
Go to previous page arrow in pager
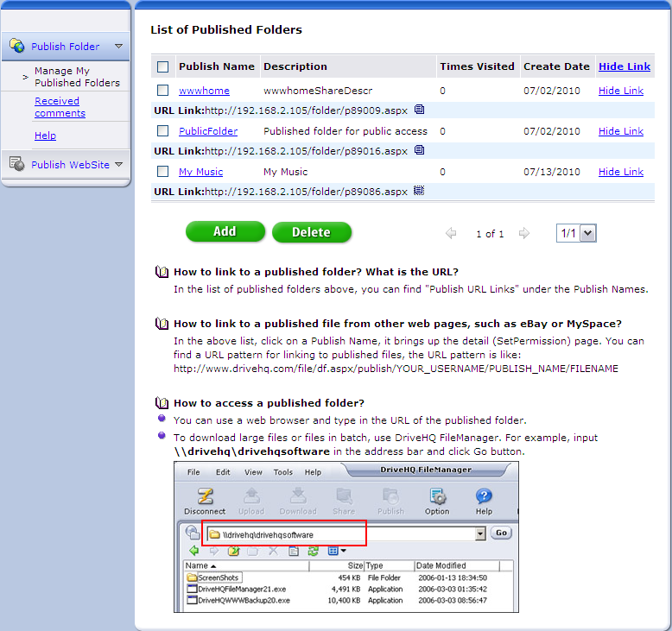[450, 233]
